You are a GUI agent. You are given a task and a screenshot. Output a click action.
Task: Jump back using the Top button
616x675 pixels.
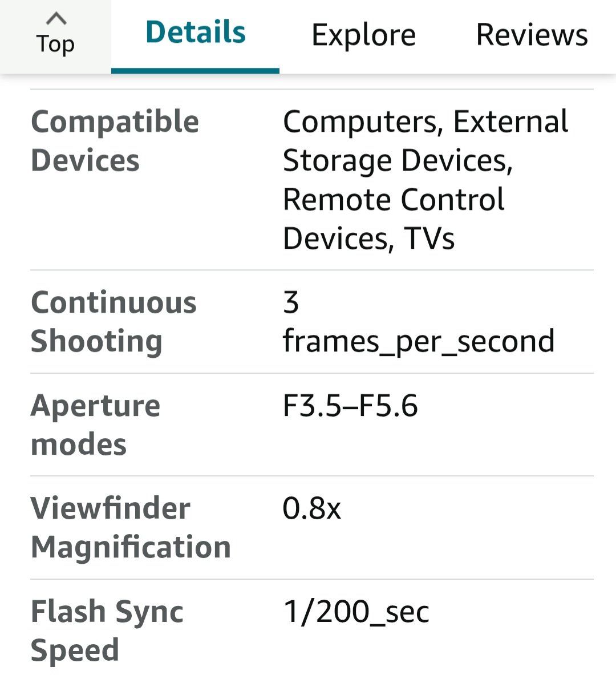tap(55, 37)
